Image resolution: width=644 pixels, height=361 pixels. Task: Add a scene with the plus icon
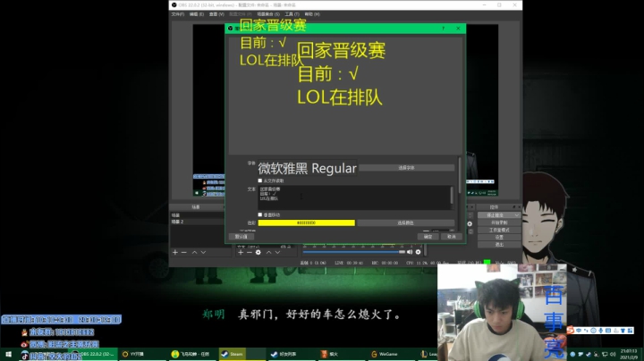point(175,252)
